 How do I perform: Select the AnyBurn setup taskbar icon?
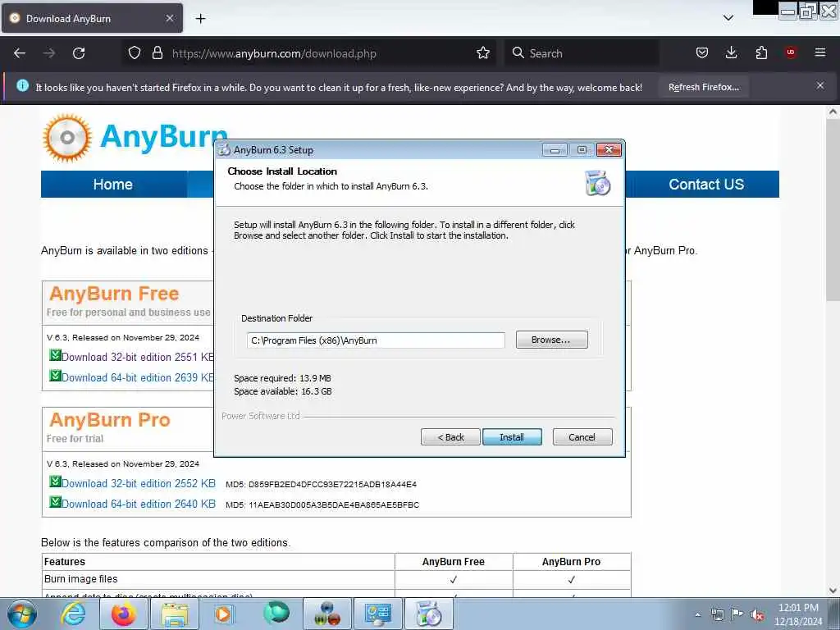tap(428, 614)
